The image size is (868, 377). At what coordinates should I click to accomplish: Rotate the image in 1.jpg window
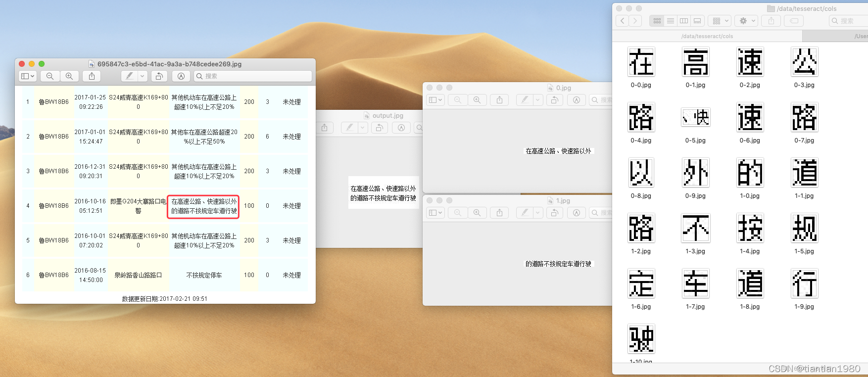(554, 213)
